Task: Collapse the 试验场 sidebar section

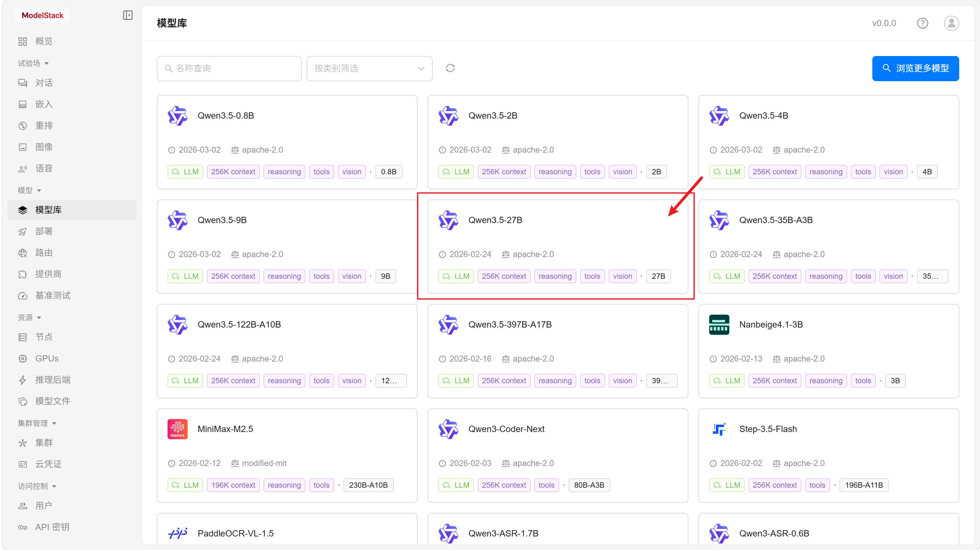Action: pyautogui.click(x=33, y=63)
